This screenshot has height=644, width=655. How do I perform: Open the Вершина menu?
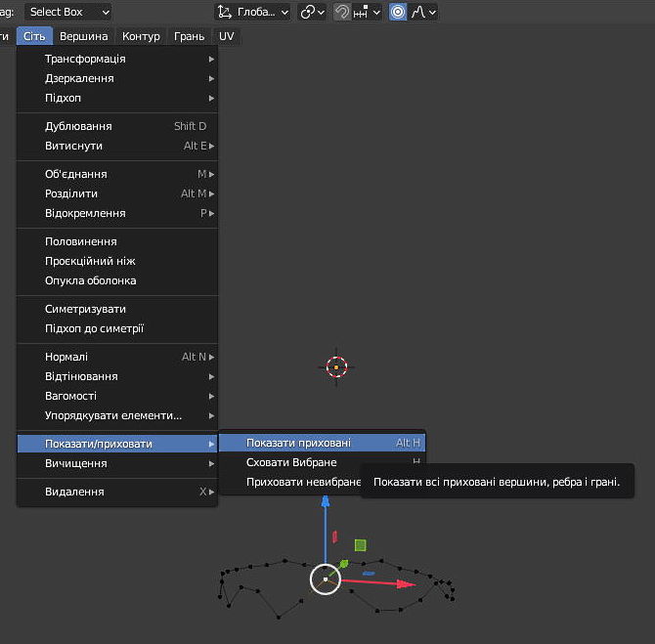click(x=83, y=36)
